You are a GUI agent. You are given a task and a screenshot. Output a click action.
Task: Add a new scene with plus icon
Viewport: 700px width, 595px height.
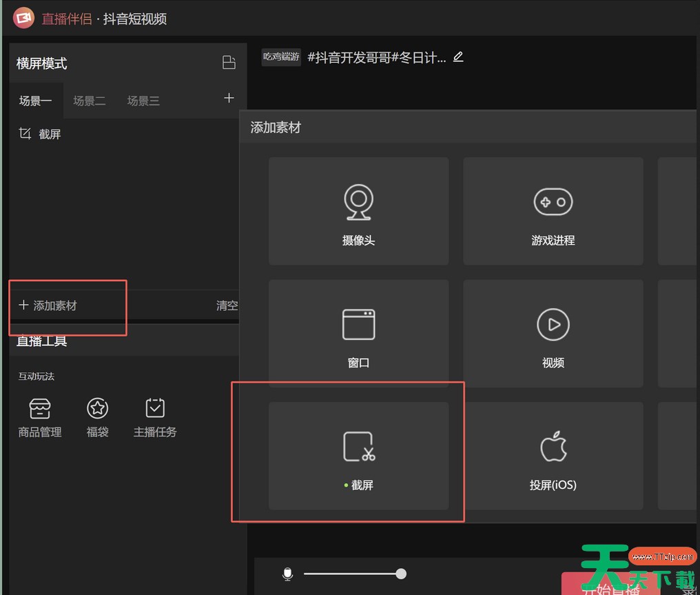click(x=229, y=99)
